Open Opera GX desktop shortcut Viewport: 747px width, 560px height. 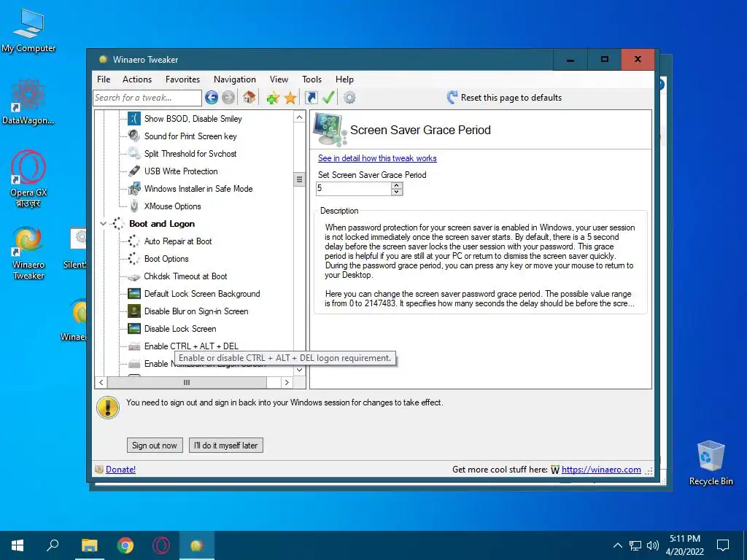(28, 179)
